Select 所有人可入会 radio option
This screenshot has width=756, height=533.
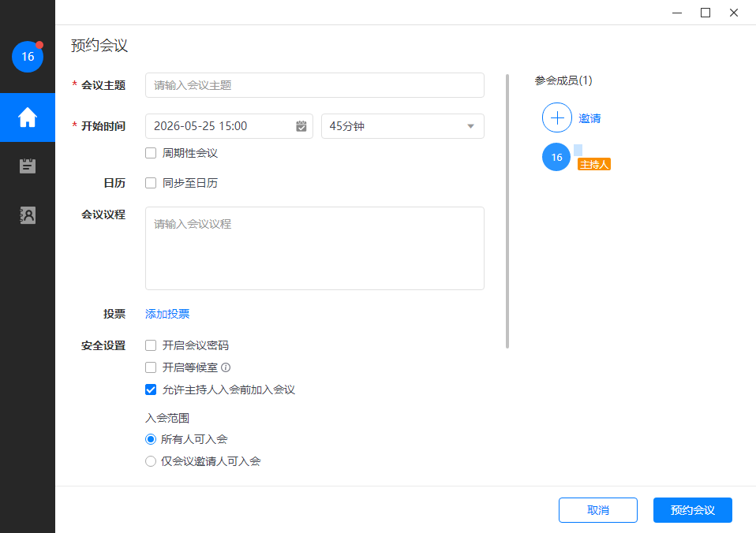151,439
